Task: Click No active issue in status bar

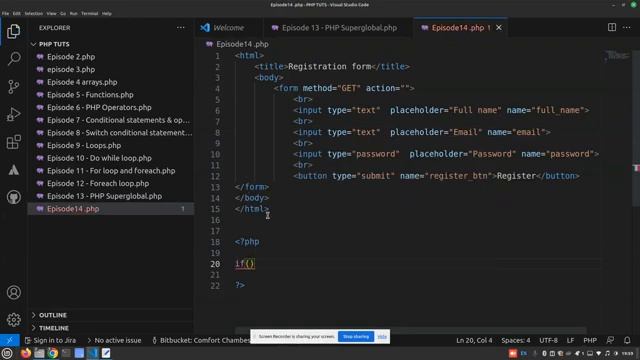Action: click(114, 340)
